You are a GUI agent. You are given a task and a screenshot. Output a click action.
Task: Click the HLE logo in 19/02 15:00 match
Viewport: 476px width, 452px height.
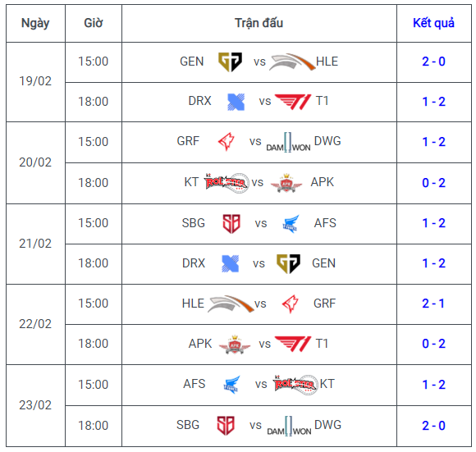pyautogui.click(x=292, y=62)
